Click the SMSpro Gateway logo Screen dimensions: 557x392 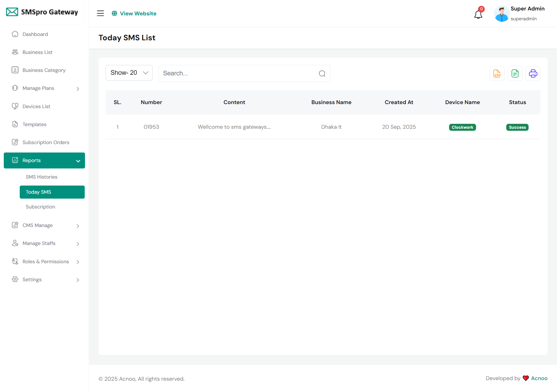[42, 12]
